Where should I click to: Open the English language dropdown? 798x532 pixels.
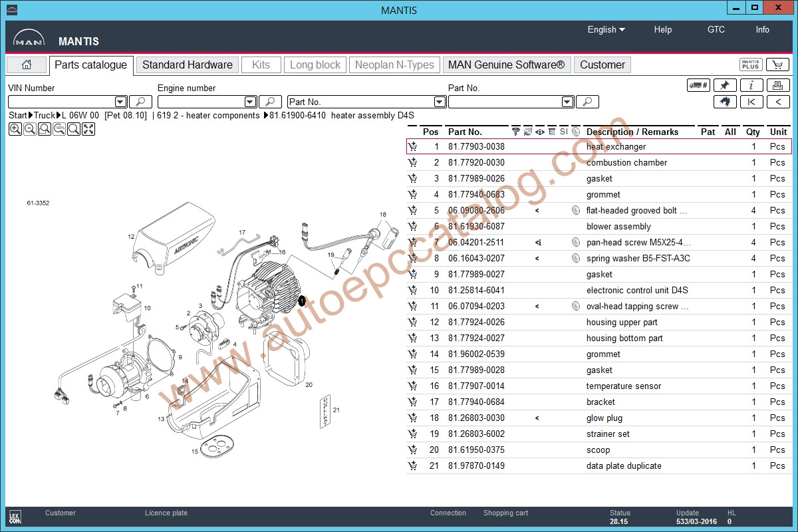click(606, 29)
